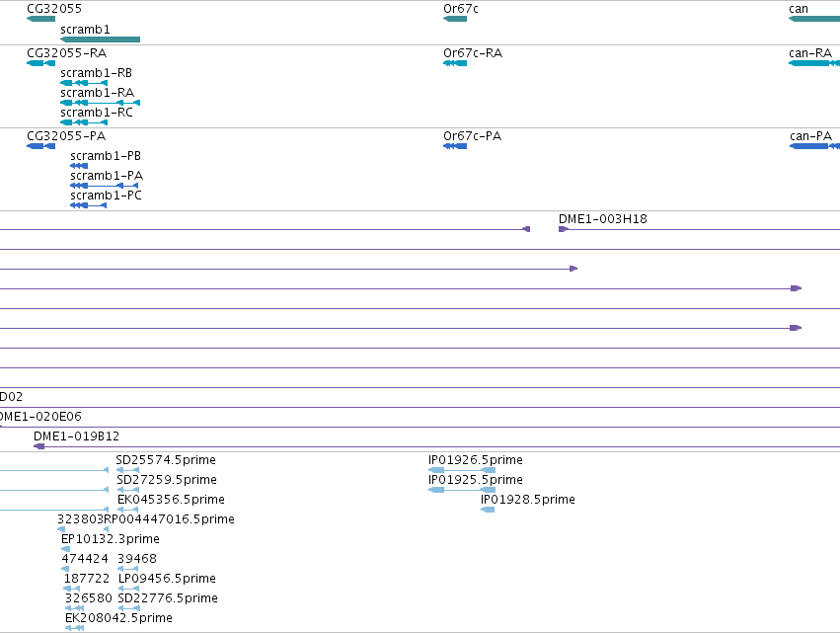Select transcript CG32055-RA
This screenshot has height=633, width=840.
click(66, 53)
